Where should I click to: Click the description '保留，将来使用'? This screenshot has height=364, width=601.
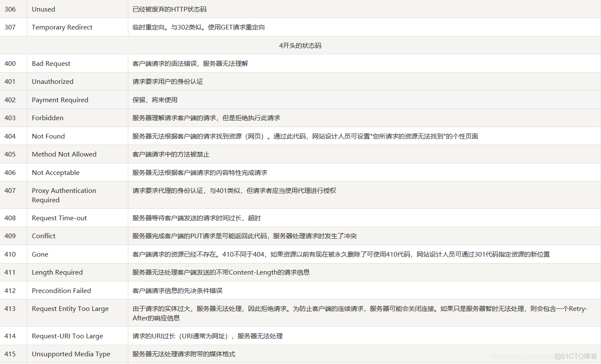coord(155,100)
